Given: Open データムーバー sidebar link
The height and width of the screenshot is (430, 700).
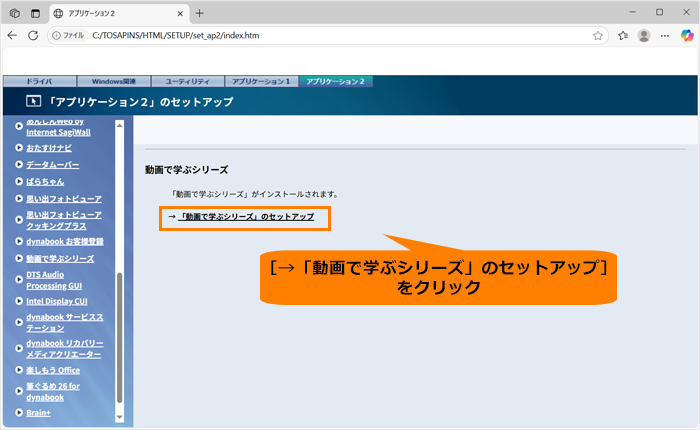Looking at the screenshot, I should coord(52,165).
